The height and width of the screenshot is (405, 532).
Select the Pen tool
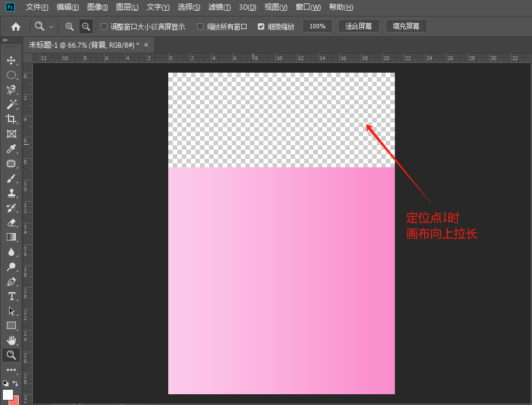point(11,282)
